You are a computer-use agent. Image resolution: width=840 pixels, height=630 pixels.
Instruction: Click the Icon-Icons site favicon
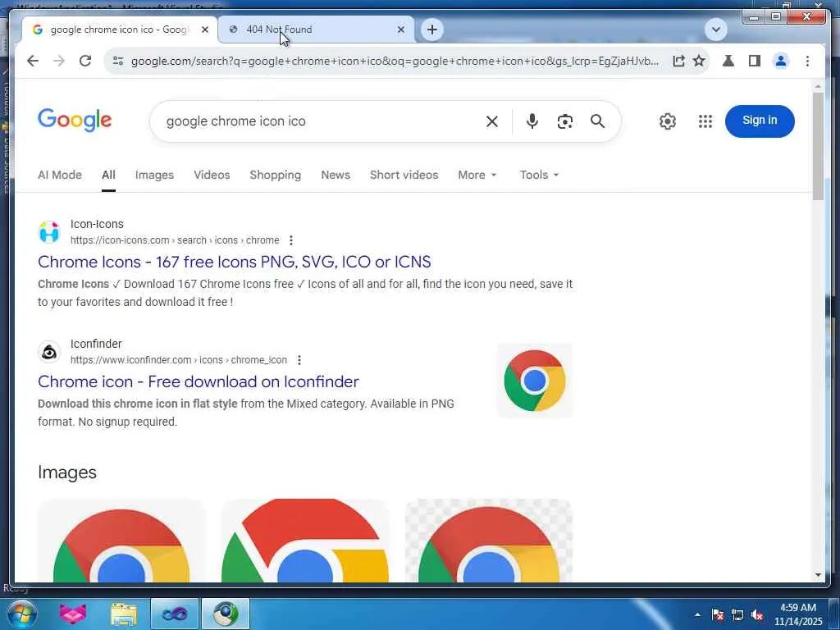pos(49,232)
